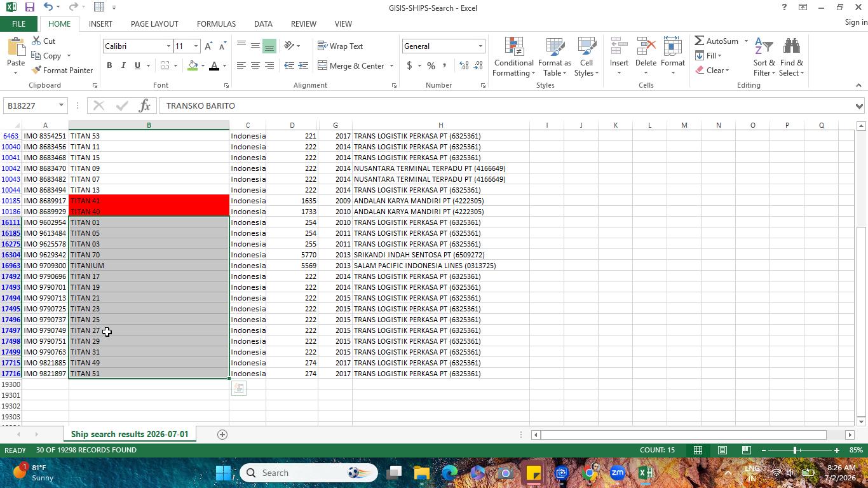Expand the General number format dropdown
Viewport: 868px width, 488px height.
(480, 46)
